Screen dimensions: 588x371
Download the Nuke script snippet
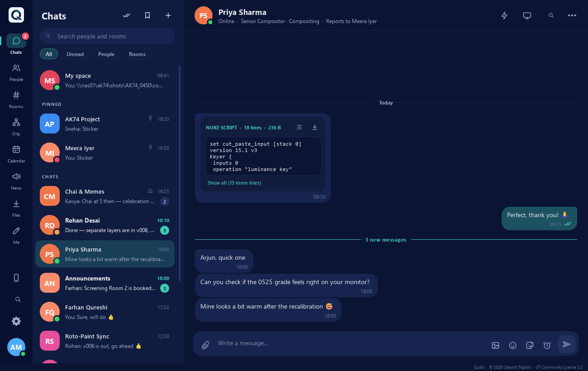pyautogui.click(x=315, y=128)
